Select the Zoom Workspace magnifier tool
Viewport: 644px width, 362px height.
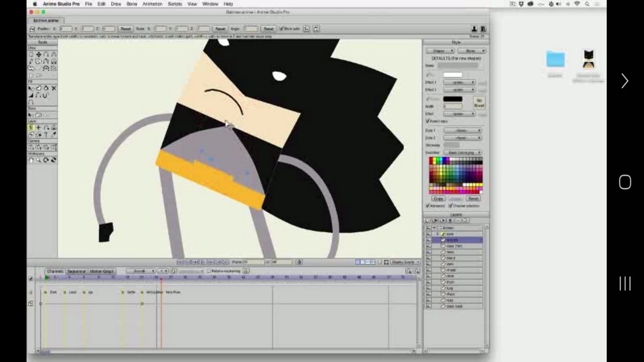pos(39,160)
